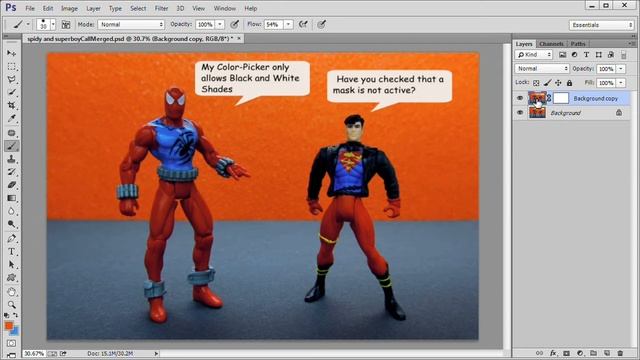Open the File menu
Viewport: 640px width, 360px height.
30,8
